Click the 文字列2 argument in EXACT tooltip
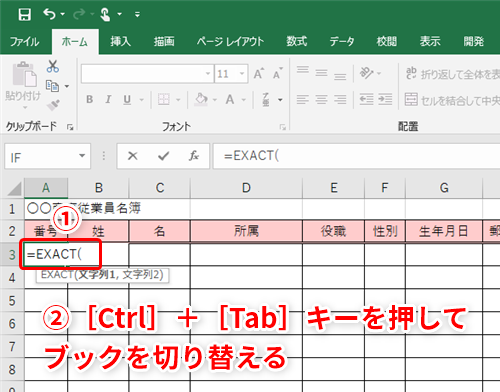The image size is (500, 392). (x=141, y=275)
